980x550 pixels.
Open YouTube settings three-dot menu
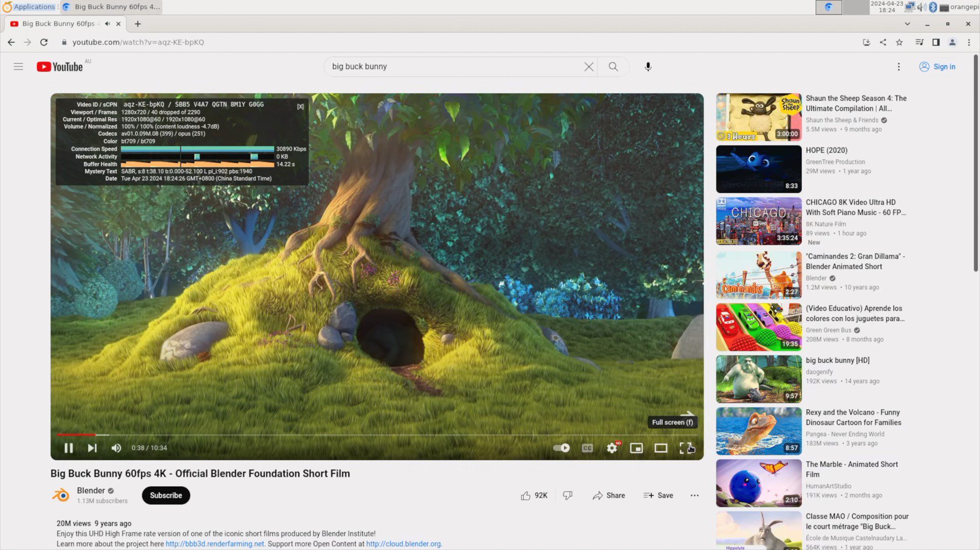(899, 67)
